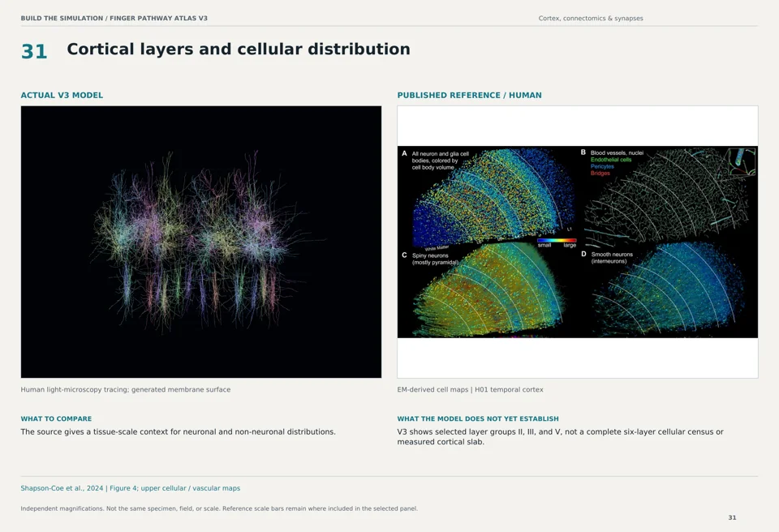The height and width of the screenshot is (532, 779).
Task: Click the sentence starting 'The source gives a tissue-scale context'
Action: tap(179, 431)
